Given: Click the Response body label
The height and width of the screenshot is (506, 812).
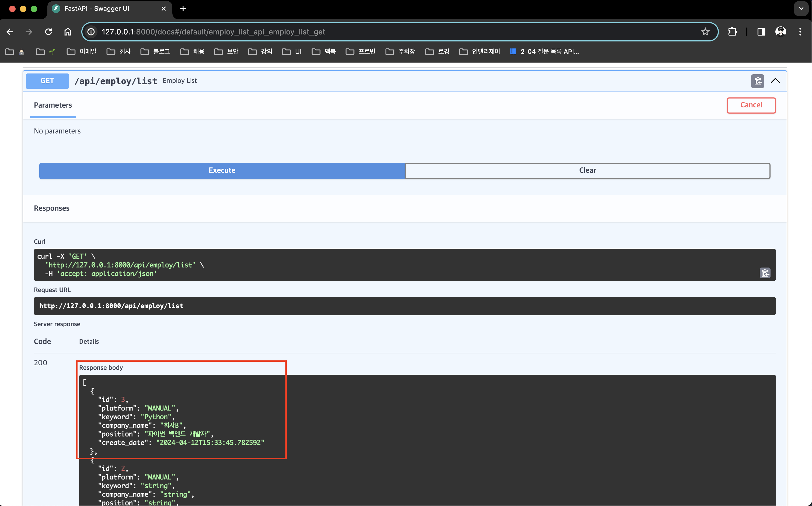Looking at the screenshot, I should (101, 367).
